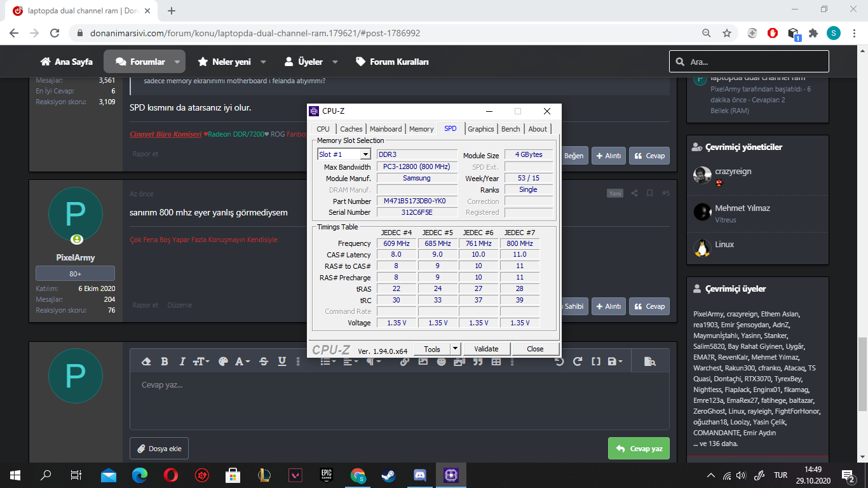868x488 pixels.
Task: Insert a quote block in the reply editor
Action: [x=477, y=362]
